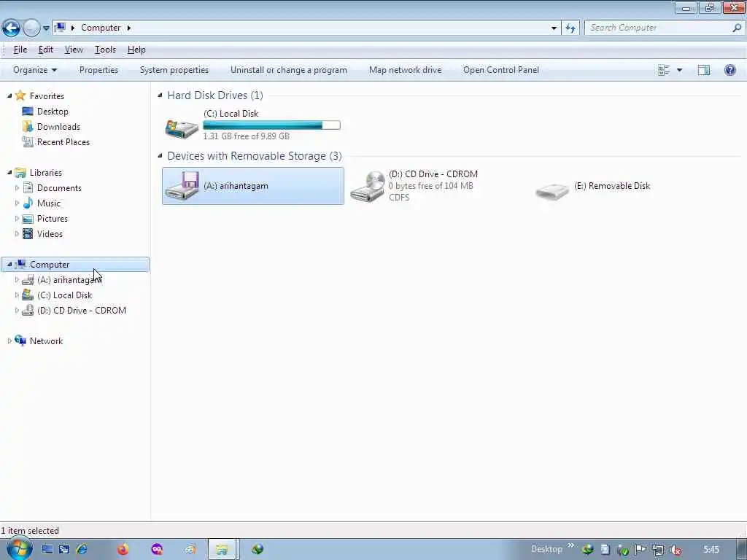Select (D:) CD Drive - CDROM in tree
Image resolution: width=747 pixels, height=560 pixels.
(x=82, y=311)
